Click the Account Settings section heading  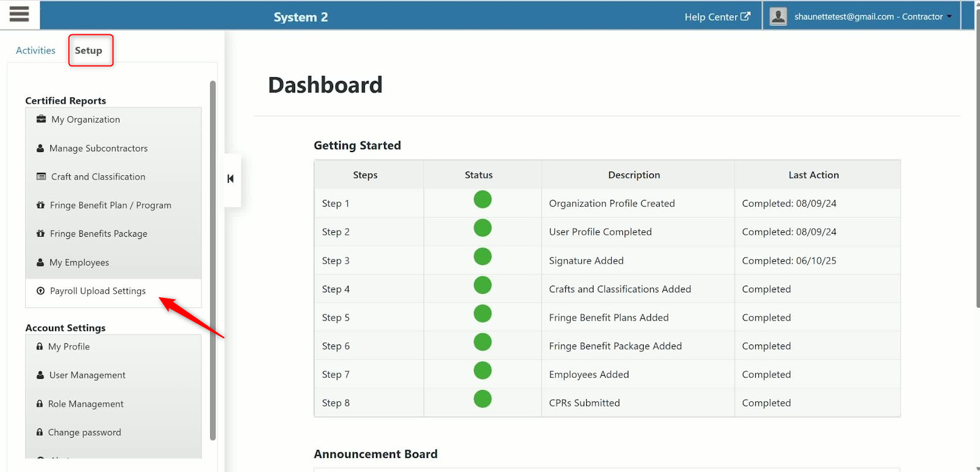click(x=66, y=328)
